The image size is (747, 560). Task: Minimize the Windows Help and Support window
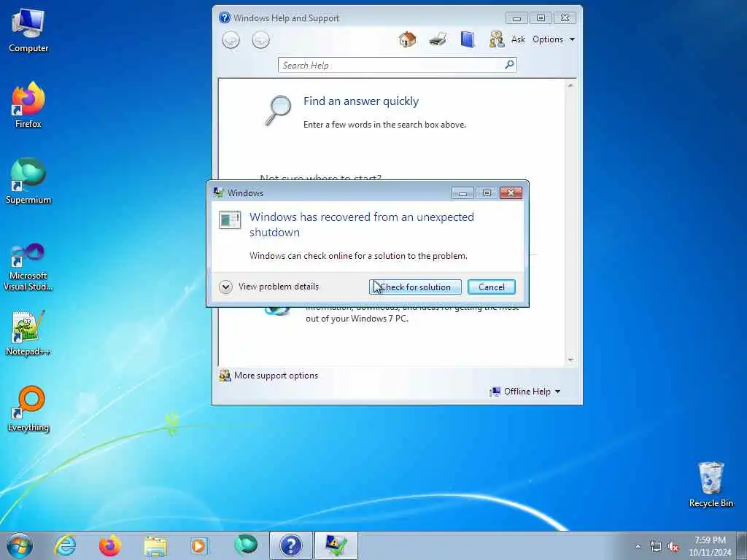(516, 18)
